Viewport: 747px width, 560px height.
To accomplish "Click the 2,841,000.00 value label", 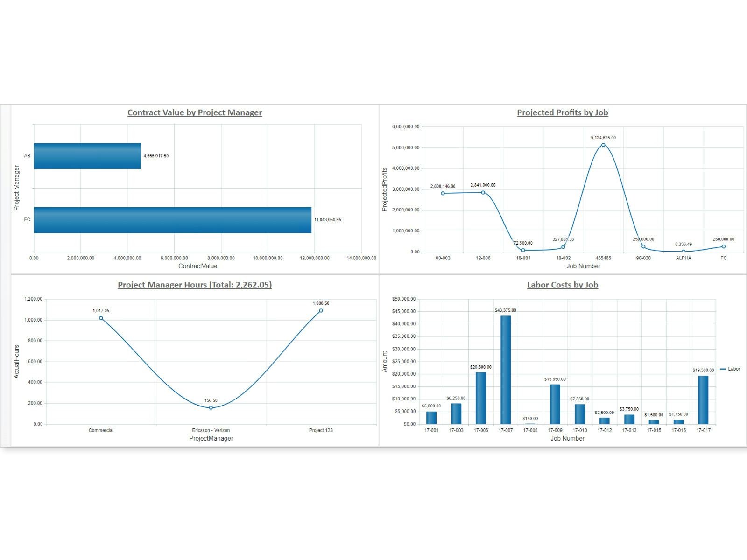I will [483, 185].
